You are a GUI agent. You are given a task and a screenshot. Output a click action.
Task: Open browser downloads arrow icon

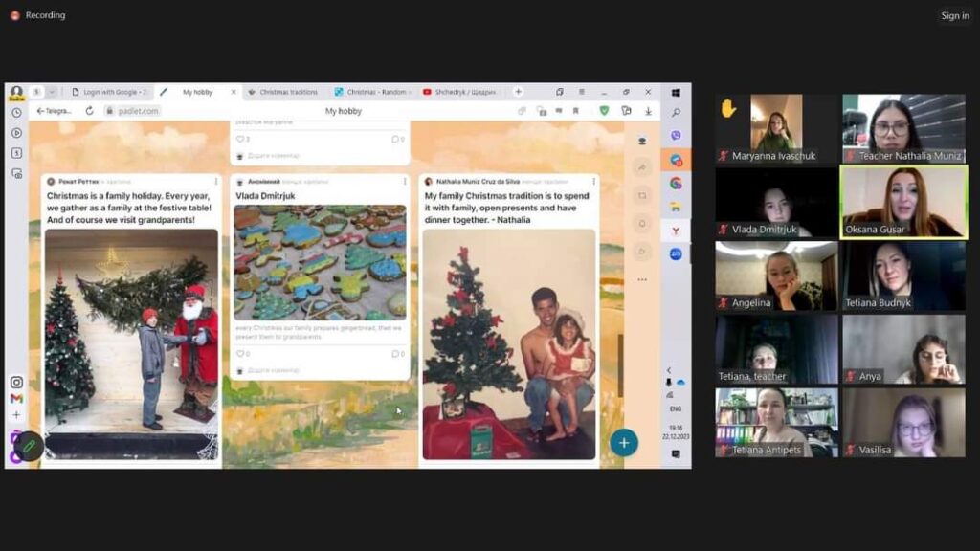648,111
